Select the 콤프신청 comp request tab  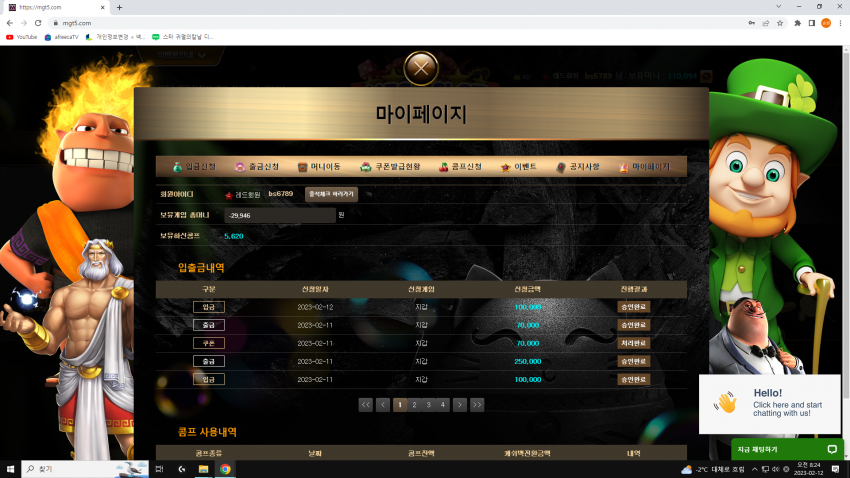(460, 167)
